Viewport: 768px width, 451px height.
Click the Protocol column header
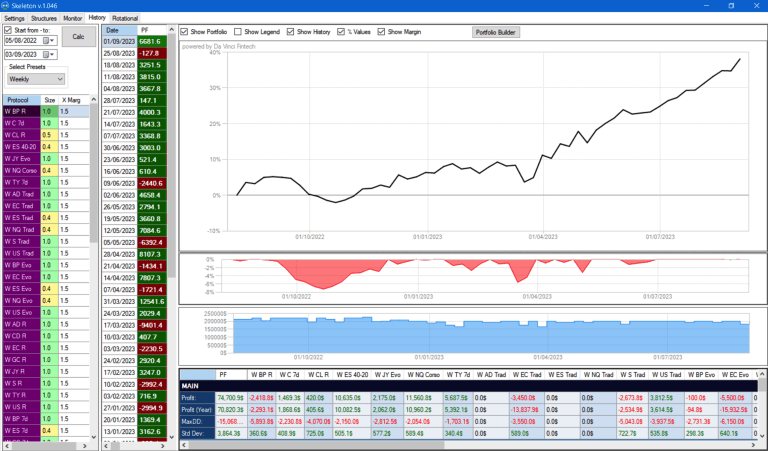[x=19, y=100]
